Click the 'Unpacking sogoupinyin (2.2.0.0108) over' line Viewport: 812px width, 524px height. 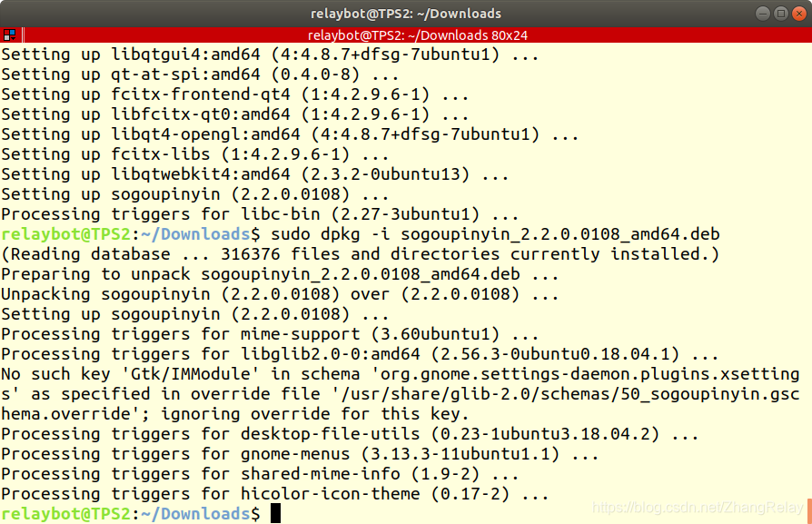[280, 294]
